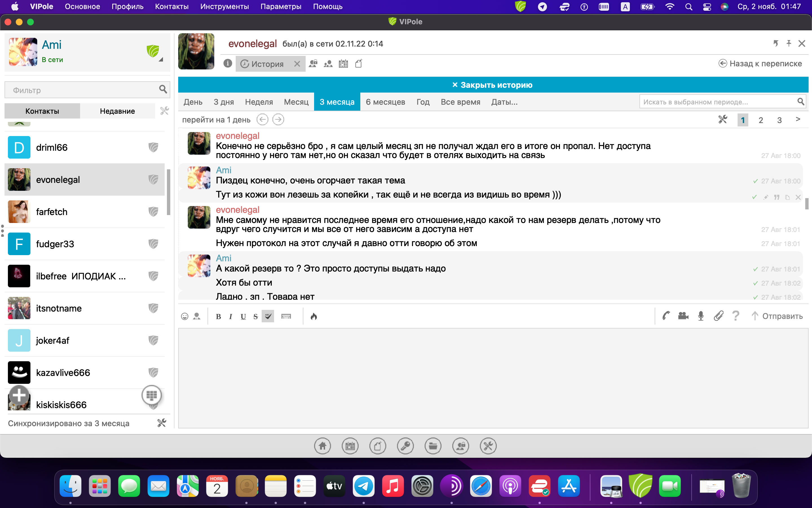Screen dimensions: 812x508
Task: Open sync settings beside Синхронизировано за 3 месяца
Action: (162, 423)
